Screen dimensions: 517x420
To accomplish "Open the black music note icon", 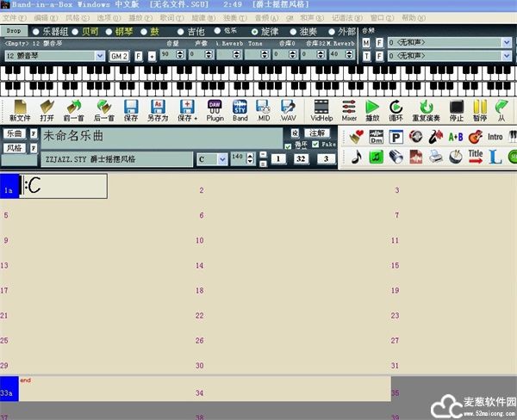I will (356, 157).
